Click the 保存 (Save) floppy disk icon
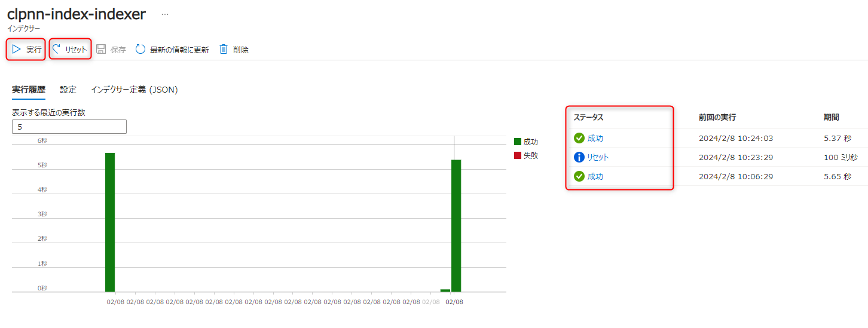Viewport: 868px width, 328px height. point(101,49)
